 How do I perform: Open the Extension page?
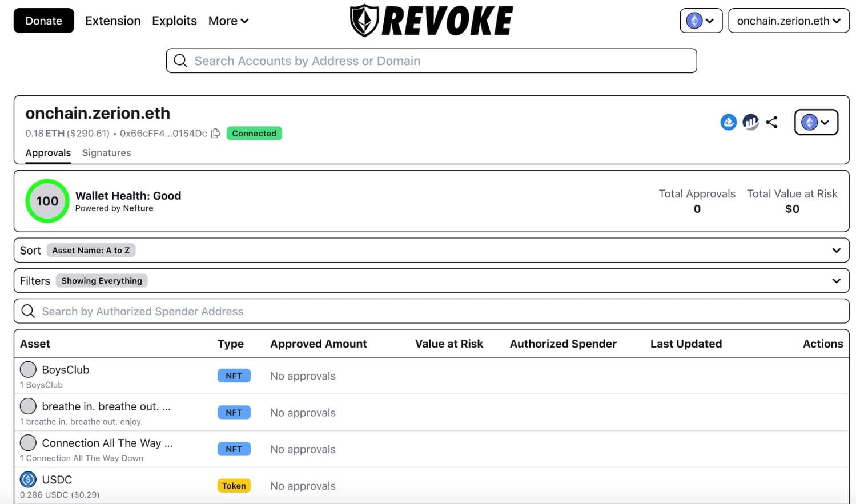(x=112, y=21)
